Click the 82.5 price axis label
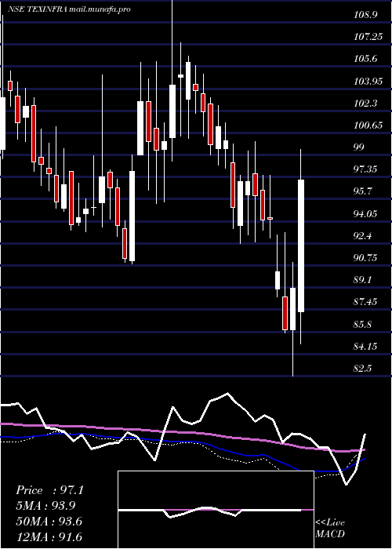The image size is (392, 549). coord(363,369)
